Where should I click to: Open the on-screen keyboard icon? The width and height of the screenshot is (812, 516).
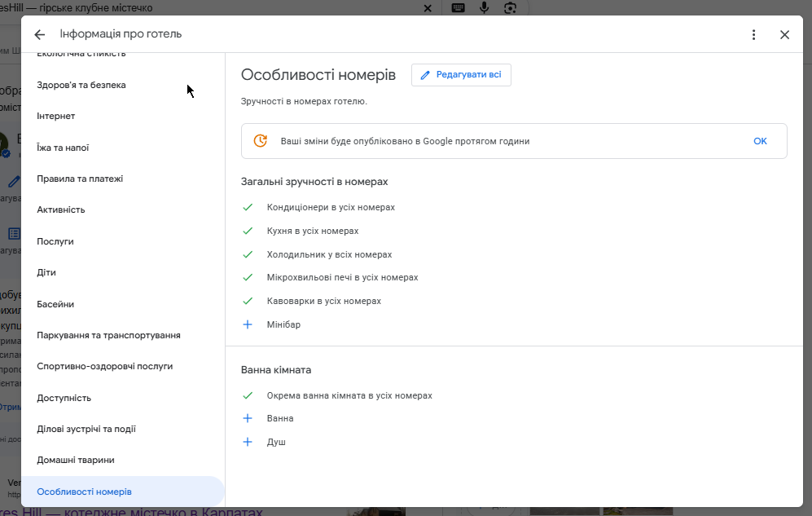458,8
